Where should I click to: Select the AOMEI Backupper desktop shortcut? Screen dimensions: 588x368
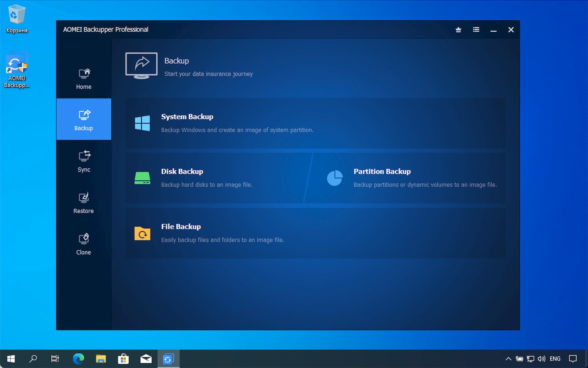pos(17,70)
